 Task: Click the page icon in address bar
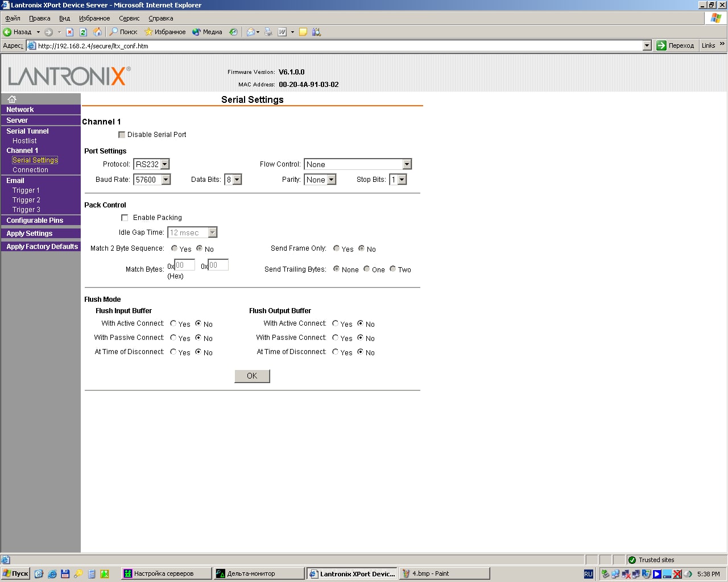point(32,46)
